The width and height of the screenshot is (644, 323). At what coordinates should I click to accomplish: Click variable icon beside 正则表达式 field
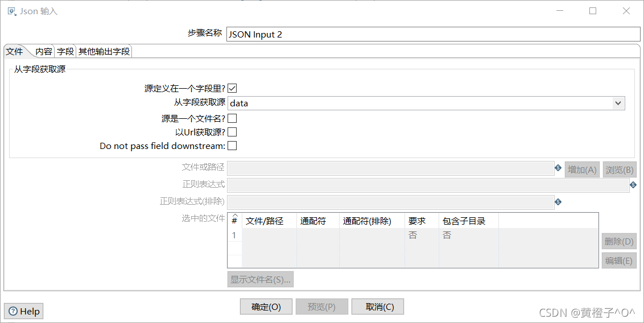tap(633, 185)
